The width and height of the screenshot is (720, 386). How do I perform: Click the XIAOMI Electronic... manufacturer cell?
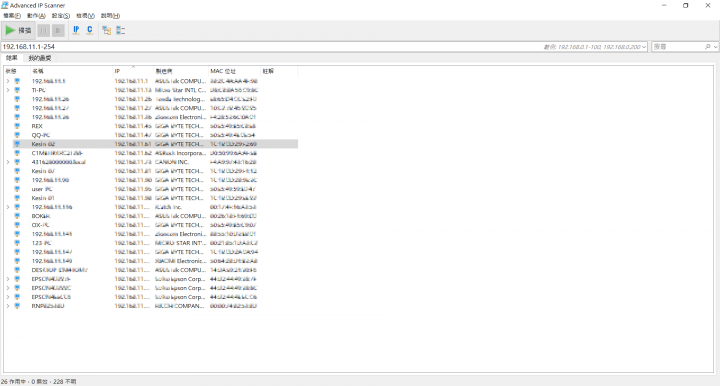[x=180, y=261]
